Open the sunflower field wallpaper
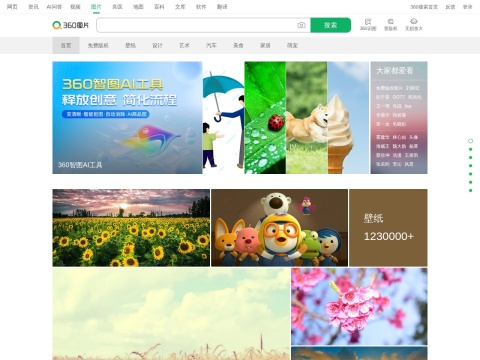480x360 pixels. (x=131, y=228)
